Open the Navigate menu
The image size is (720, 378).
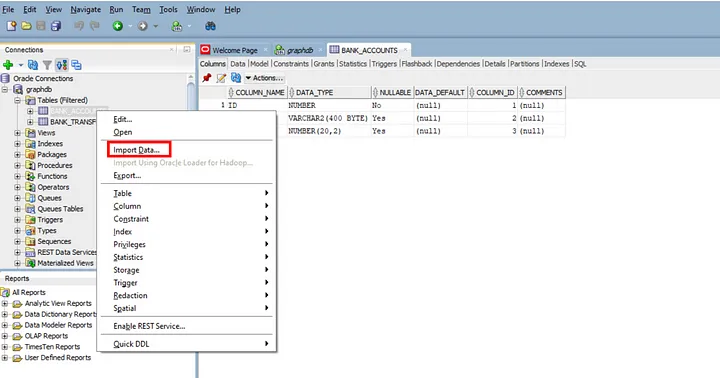click(85, 9)
